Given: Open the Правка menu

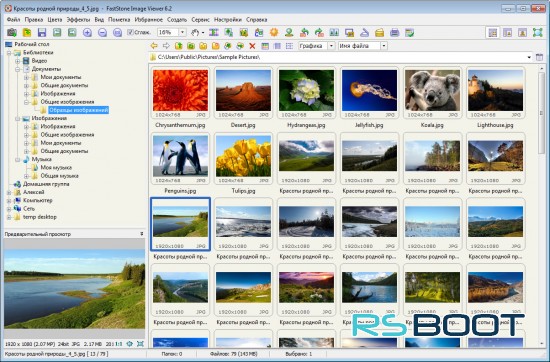Looking at the screenshot, I should coord(34,20).
